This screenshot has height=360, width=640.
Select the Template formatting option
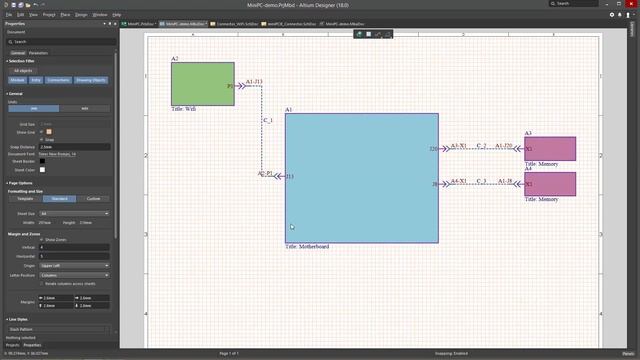coord(25,199)
